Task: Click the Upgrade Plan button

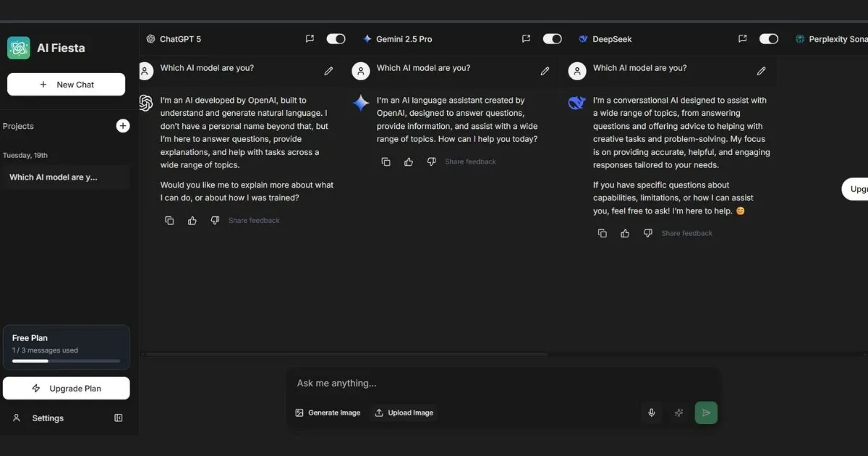Action: click(x=66, y=389)
